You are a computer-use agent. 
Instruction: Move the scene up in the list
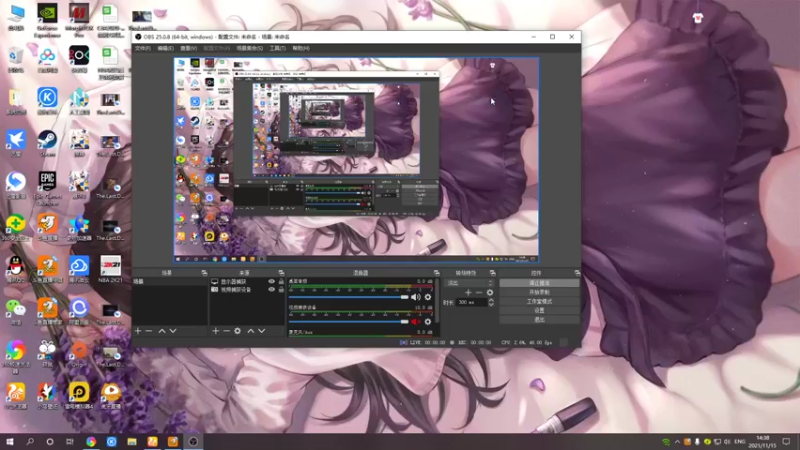(162, 331)
